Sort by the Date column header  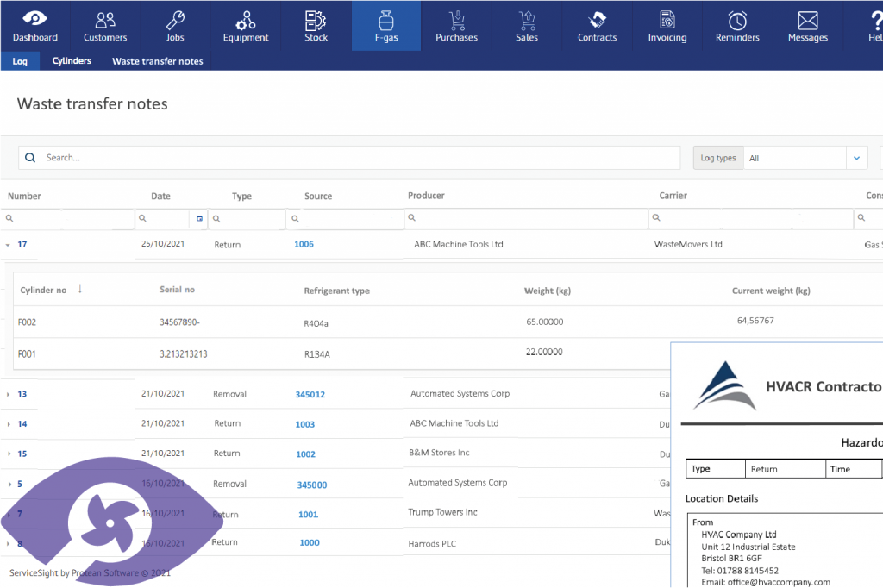[160, 196]
